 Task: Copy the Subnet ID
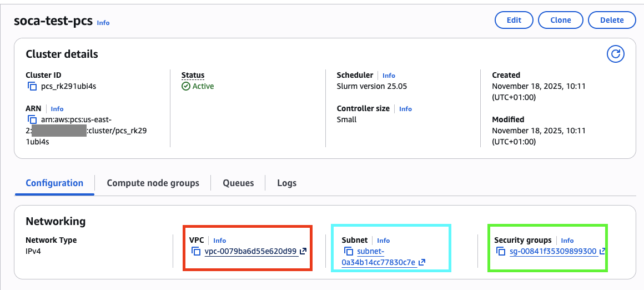click(x=349, y=252)
